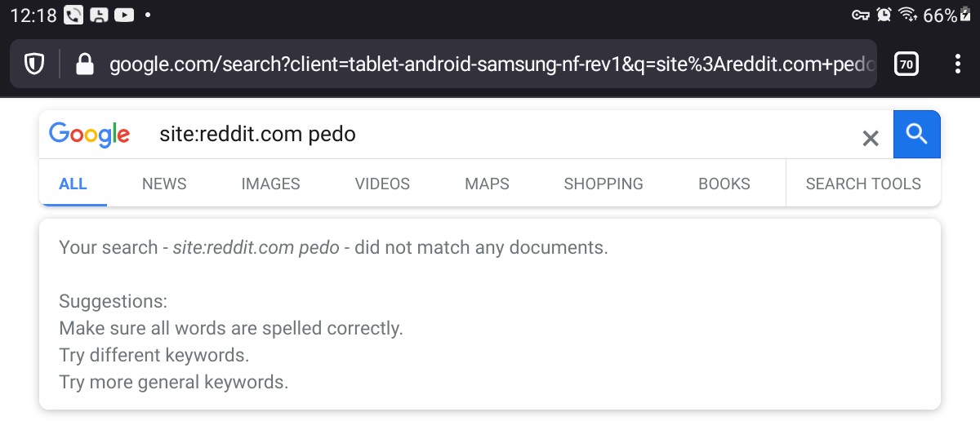This screenshot has width=980, height=421.
Task: Open the browser three-dot menu
Action: [957, 64]
